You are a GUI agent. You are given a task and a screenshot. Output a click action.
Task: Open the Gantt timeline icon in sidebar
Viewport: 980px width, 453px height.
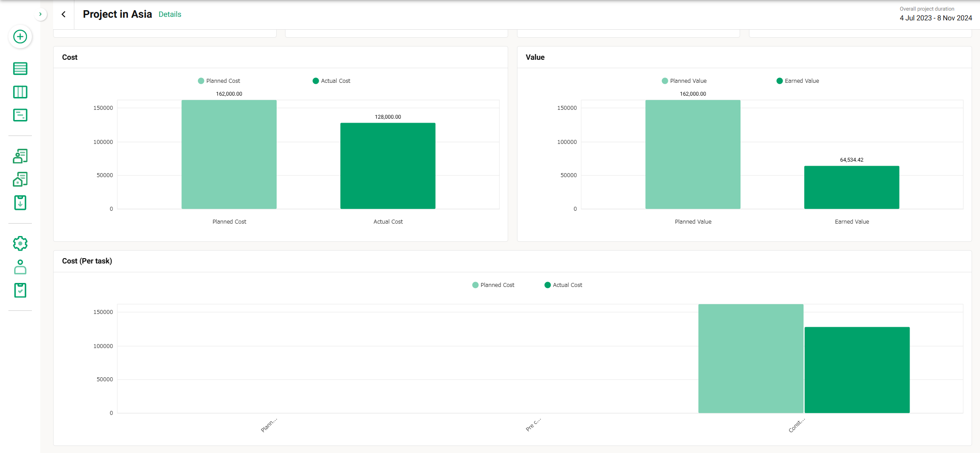tap(20, 115)
